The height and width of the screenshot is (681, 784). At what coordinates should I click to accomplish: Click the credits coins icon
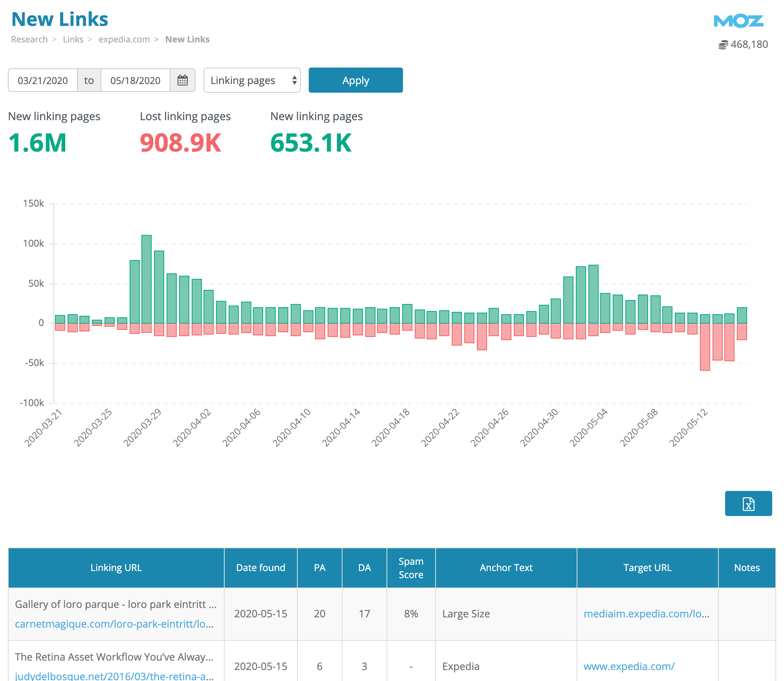click(x=723, y=45)
